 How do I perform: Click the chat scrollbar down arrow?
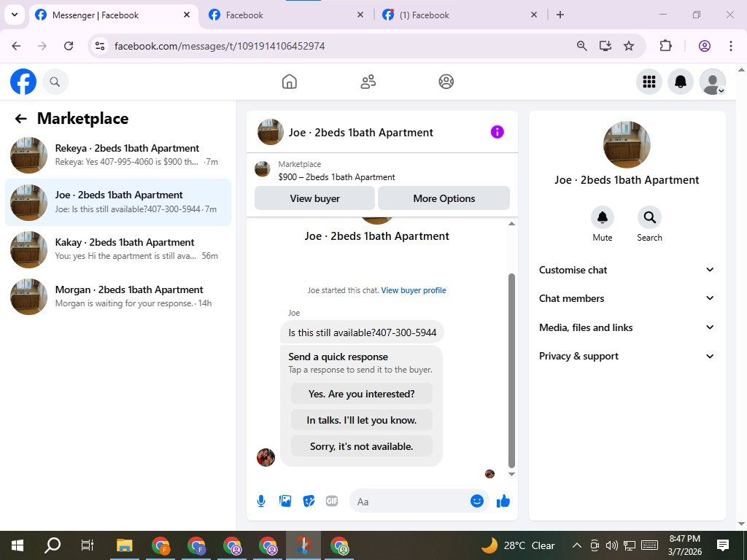pos(511,474)
